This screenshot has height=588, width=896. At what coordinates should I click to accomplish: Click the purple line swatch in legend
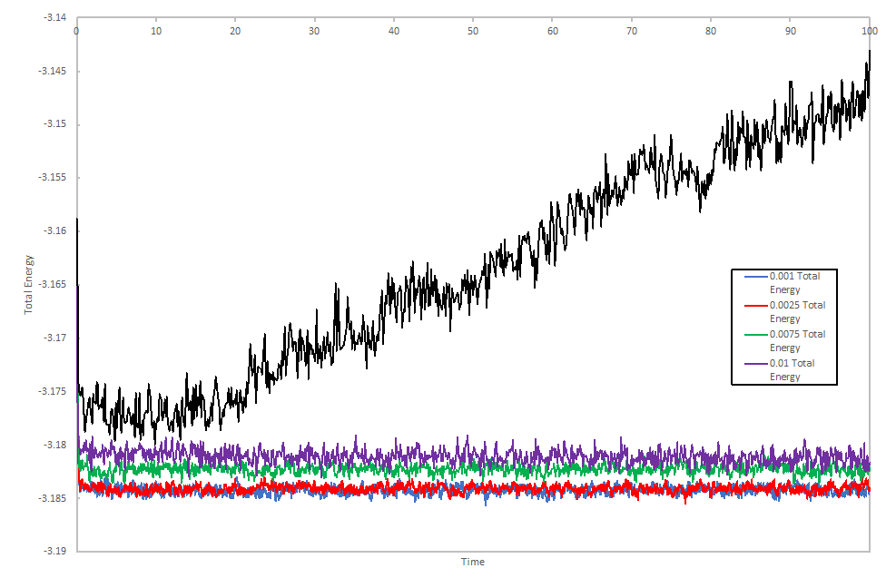tap(756, 364)
